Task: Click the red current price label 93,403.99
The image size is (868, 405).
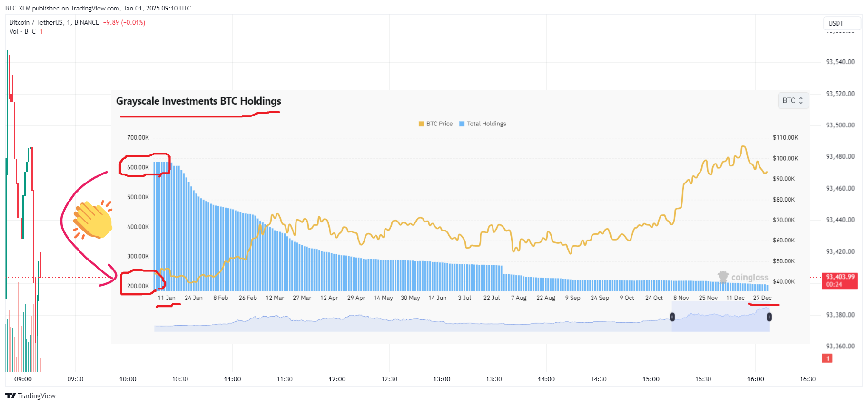Action: [840, 280]
